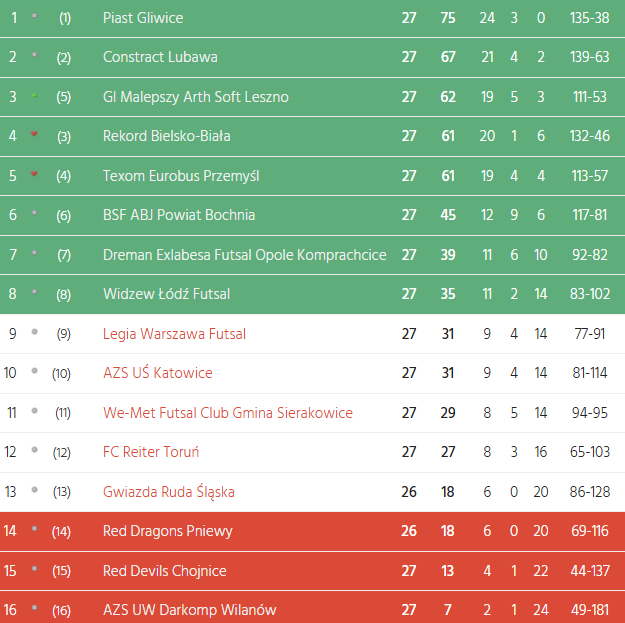
Task: Click the position dot next to Gwiazda Ruda Śląska
Action: coord(35,490)
